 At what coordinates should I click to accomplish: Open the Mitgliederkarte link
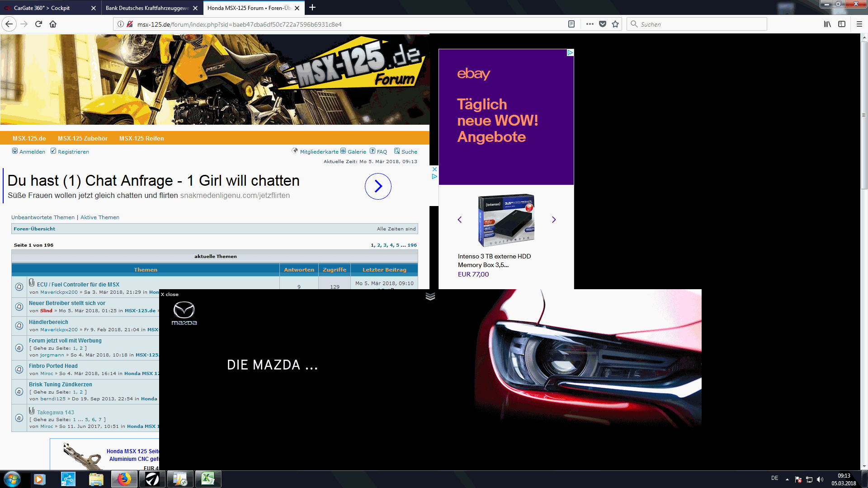click(319, 152)
